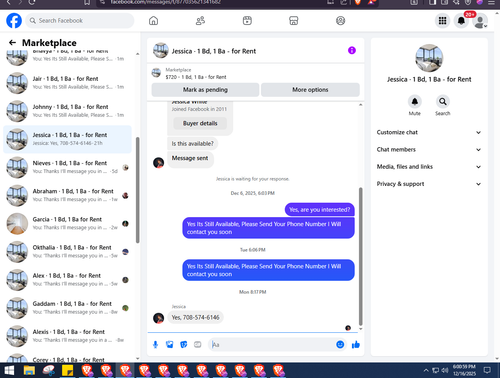The height and width of the screenshot is (378, 500).
Task: Click the taskbar volume icon
Action: (x=445, y=370)
